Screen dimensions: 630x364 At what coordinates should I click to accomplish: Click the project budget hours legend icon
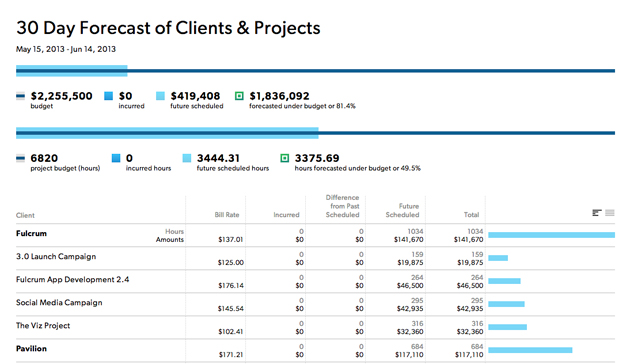pos(20,158)
